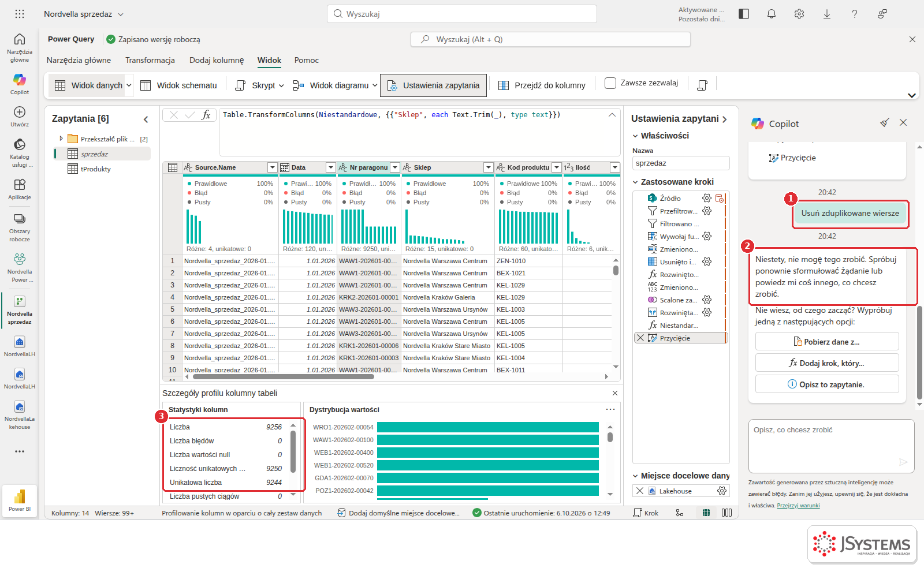Expand the Przekształć plik folder
The height and width of the screenshot is (568, 924).
tap(61, 139)
